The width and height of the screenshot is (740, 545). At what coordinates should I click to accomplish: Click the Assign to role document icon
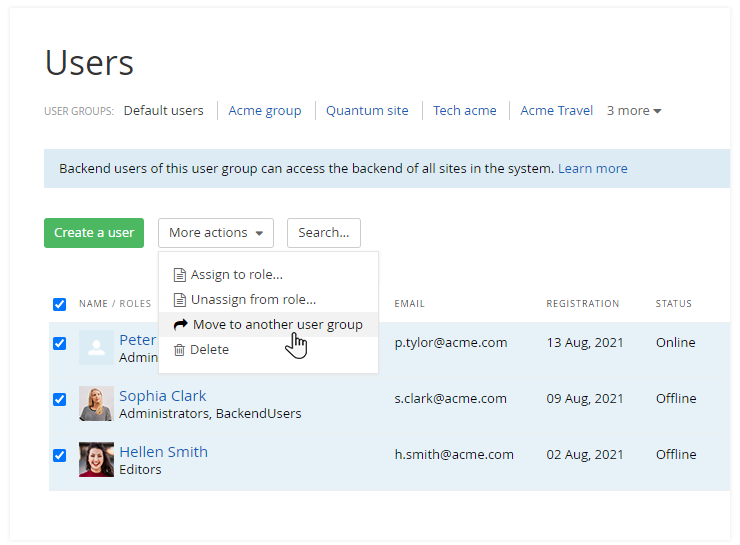click(x=180, y=275)
